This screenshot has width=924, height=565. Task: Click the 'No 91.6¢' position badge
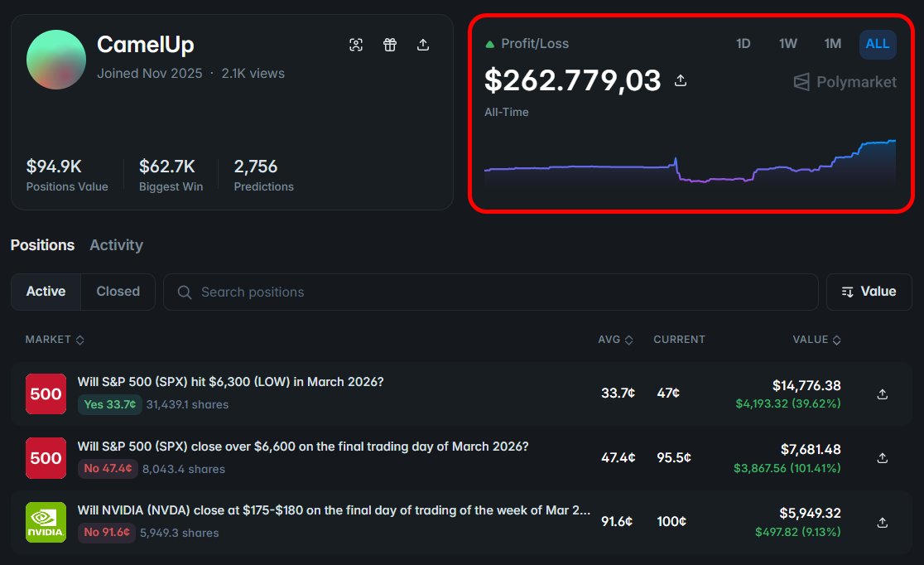(107, 532)
